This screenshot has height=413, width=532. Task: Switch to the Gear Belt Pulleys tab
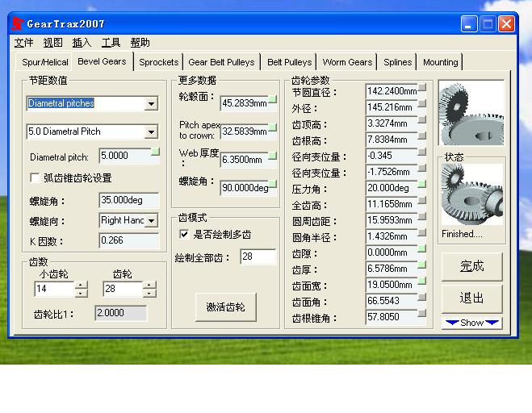[x=221, y=62]
